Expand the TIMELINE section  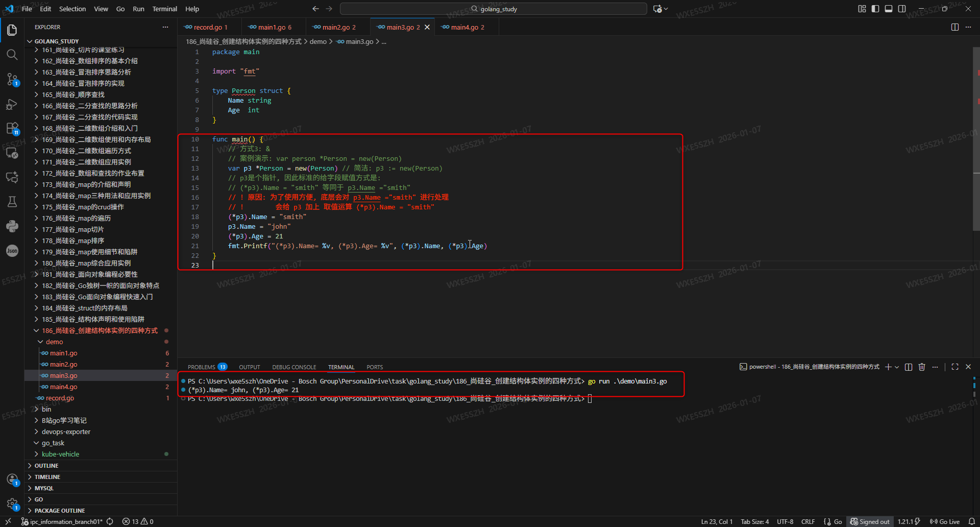tap(101, 477)
